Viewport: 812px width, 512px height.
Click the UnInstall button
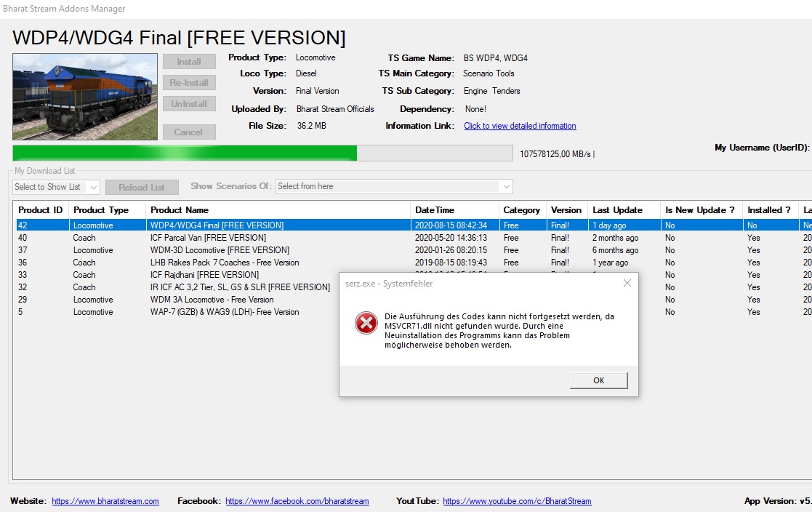189,104
